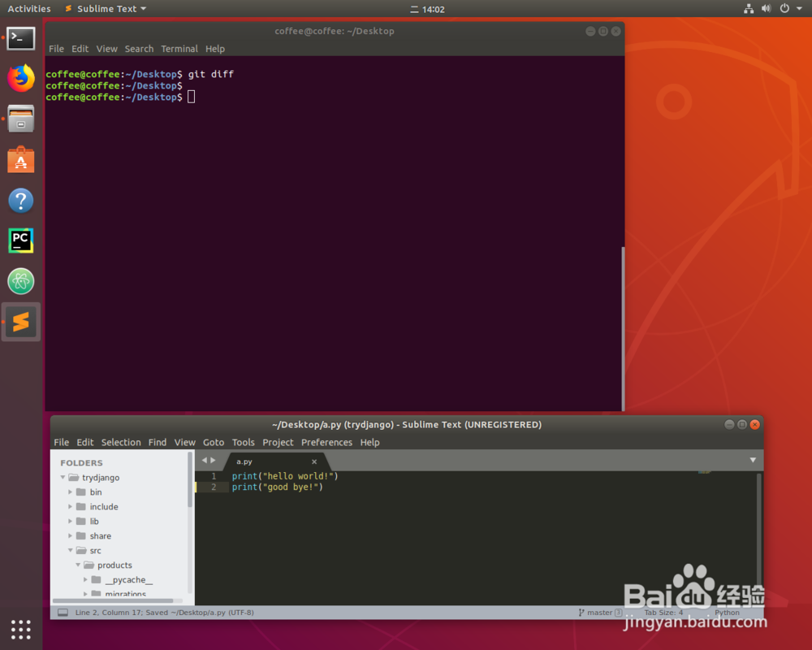Click the master git branch indicator

[600, 612]
